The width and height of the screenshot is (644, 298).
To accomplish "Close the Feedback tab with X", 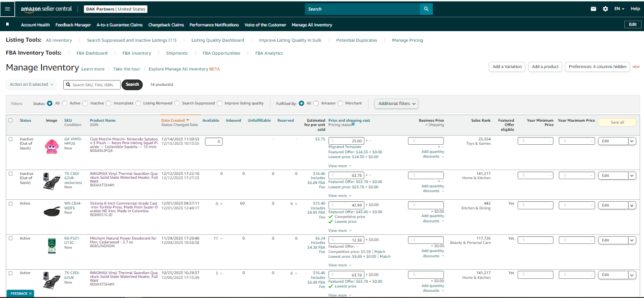I will (30, 293).
